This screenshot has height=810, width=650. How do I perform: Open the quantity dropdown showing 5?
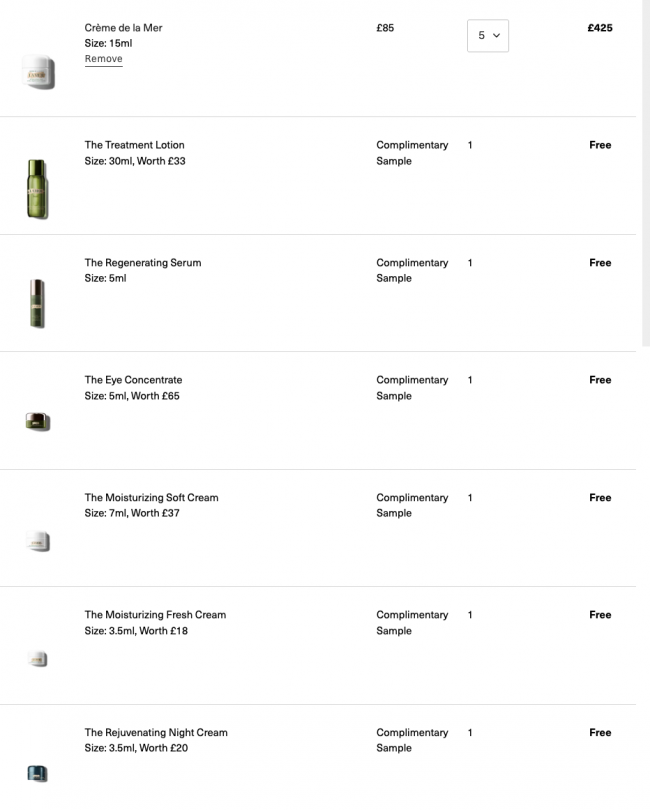pos(488,36)
